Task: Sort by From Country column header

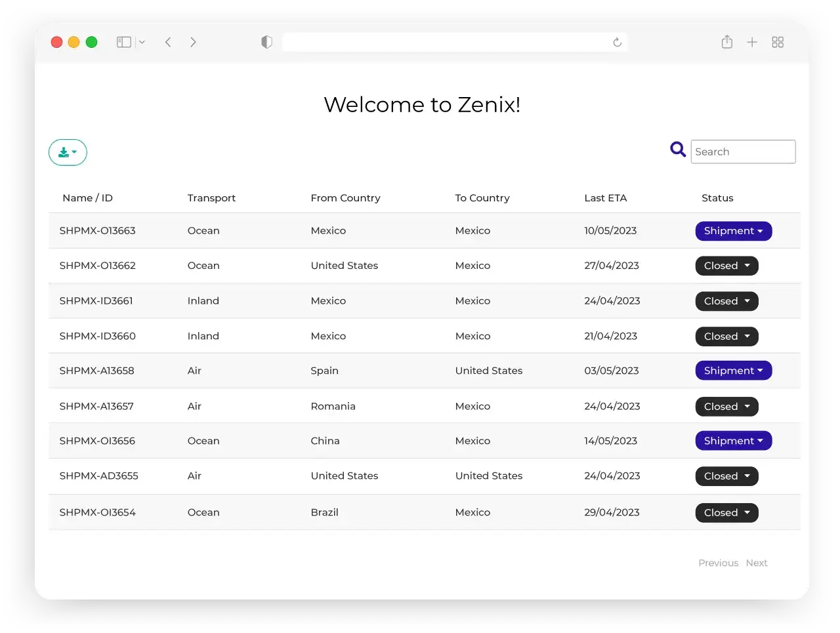Action: pos(345,198)
